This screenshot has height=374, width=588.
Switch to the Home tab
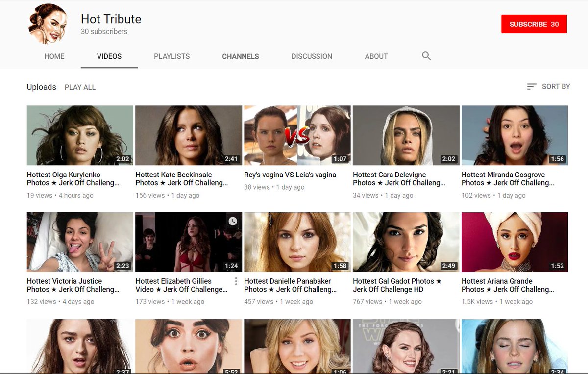pos(54,56)
